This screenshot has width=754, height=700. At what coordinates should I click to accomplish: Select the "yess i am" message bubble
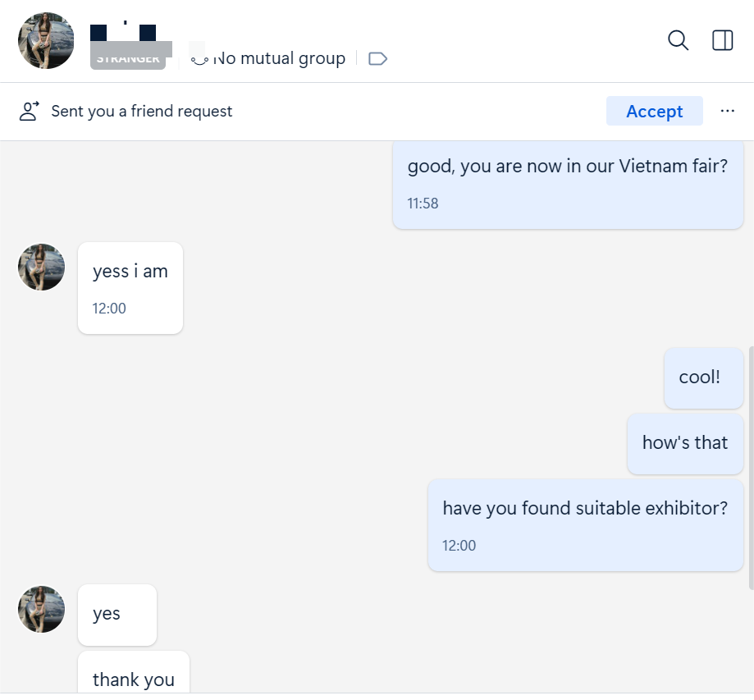coord(130,272)
